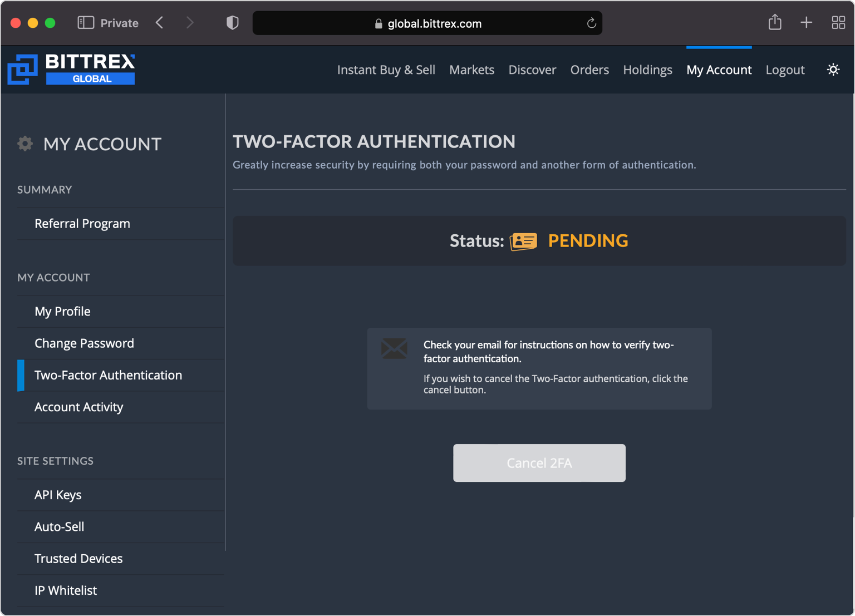Open the Discover page
Viewport: 855px width, 616px height.
coord(532,70)
